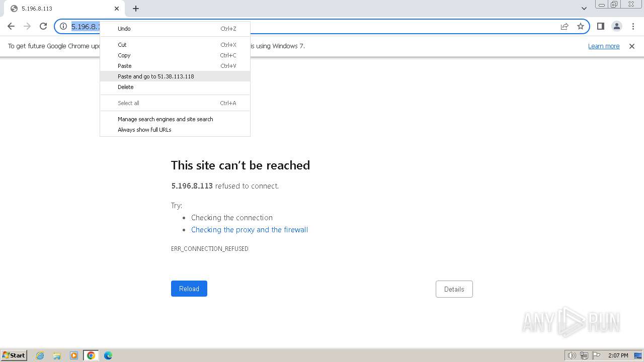Expand the tab search dropdown arrow
This screenshot has width=644, height=362.
[x=584, y=9]
